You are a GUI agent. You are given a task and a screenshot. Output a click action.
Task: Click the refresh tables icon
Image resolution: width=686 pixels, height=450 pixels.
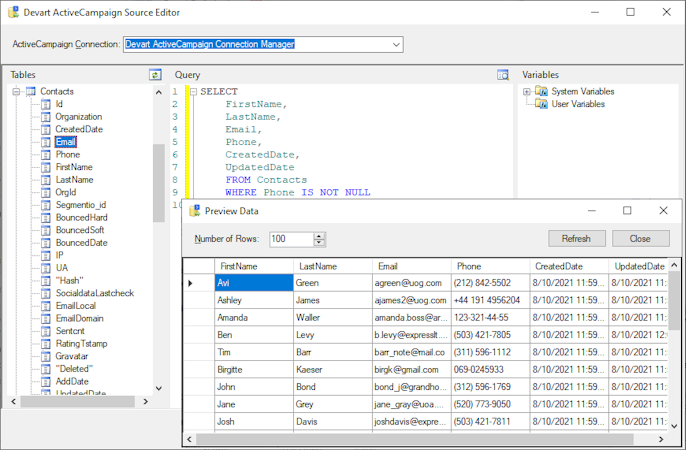click(x=155, y=75)
